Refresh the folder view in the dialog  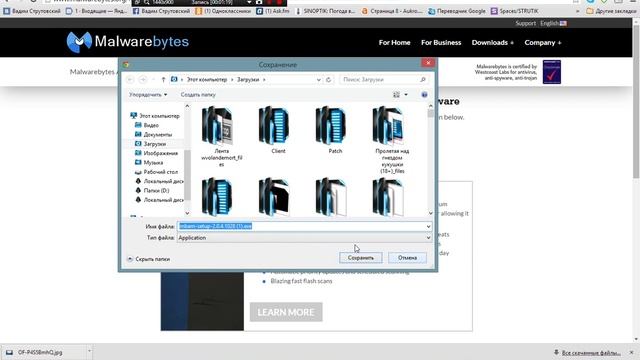tap(329, 80)
